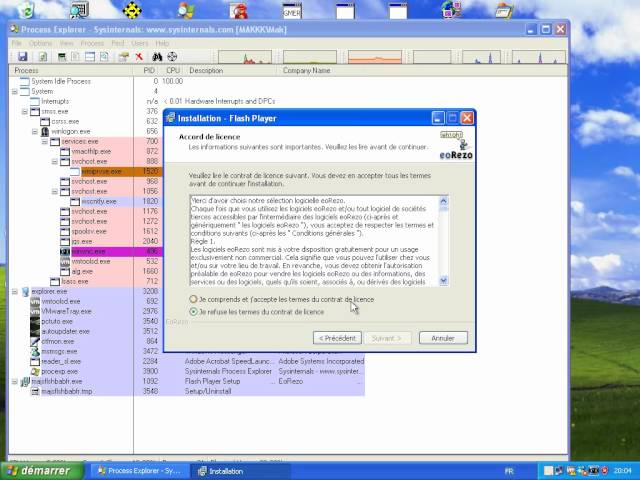
Task: Click the alg.exe process icon
Action: tap(65, 271)
